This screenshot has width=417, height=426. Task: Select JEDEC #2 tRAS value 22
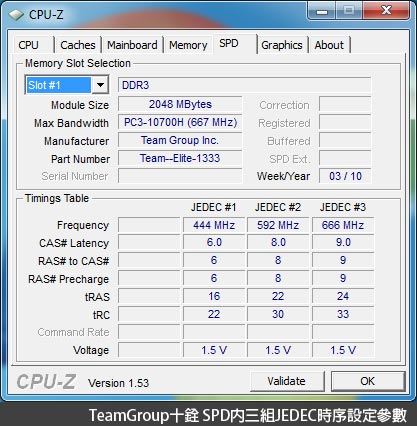[278, 296]
